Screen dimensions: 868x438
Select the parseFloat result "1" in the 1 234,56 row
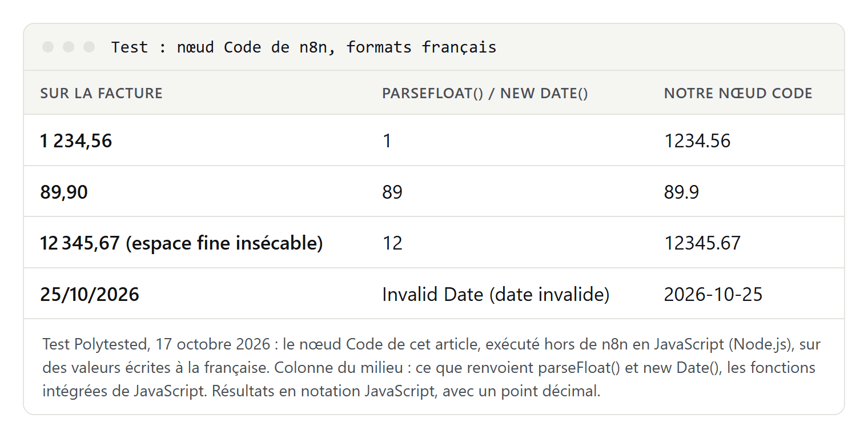[x=387, y=140]
